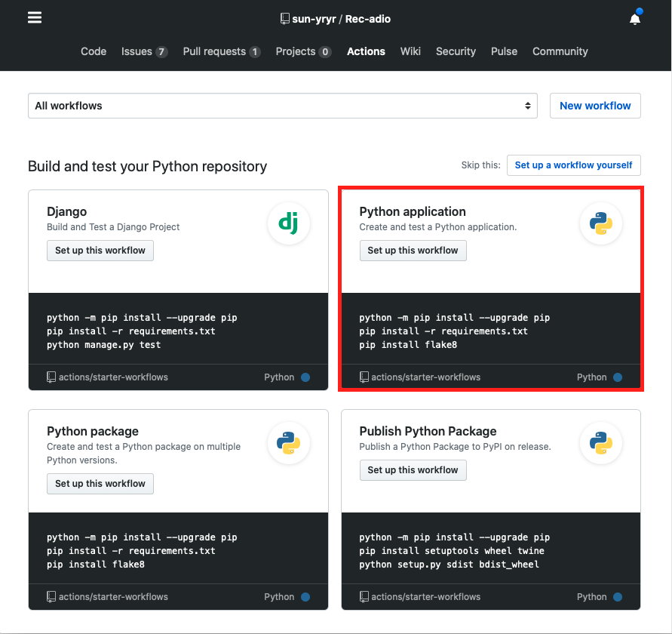Click the Publish Python Package logo icon
672x634 pixels.
(601, 443)
